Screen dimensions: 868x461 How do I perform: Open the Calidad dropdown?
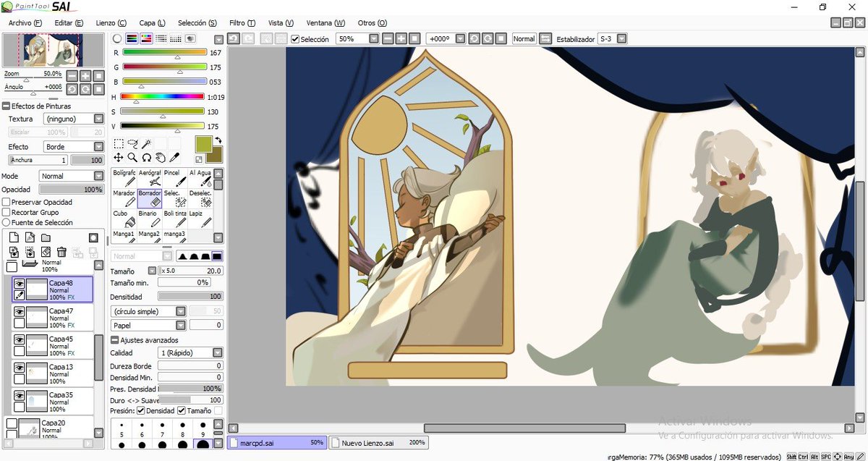tap(190, 352)
